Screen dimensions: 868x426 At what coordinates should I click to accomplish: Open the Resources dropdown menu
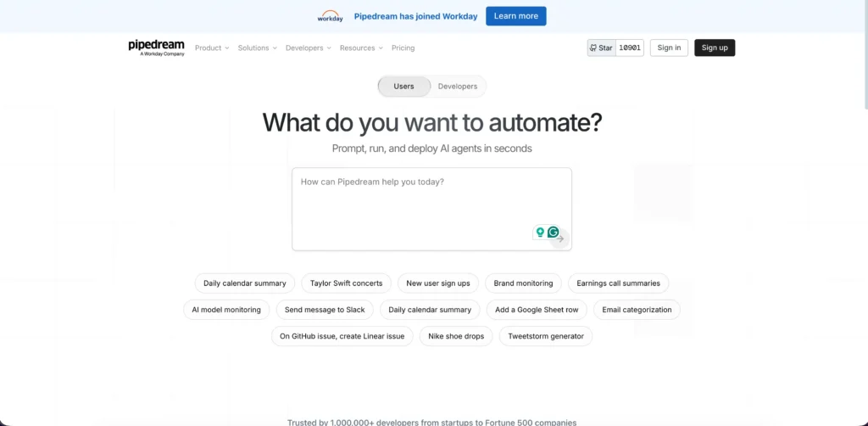coord(361,48)
